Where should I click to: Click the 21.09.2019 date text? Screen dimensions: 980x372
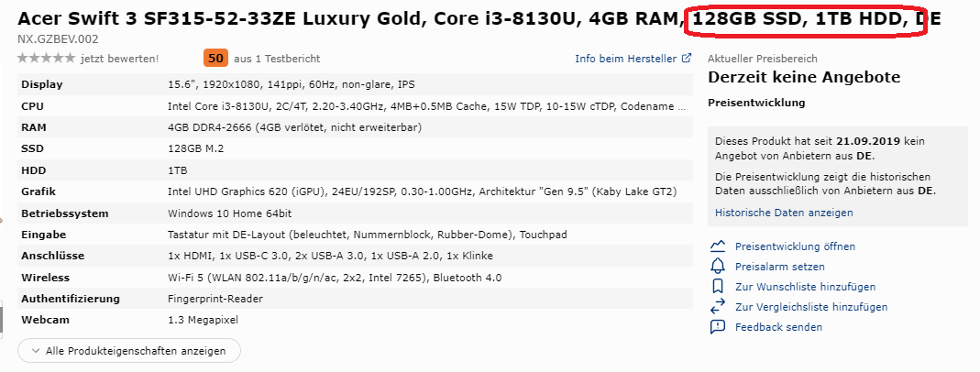coord(868,141)
